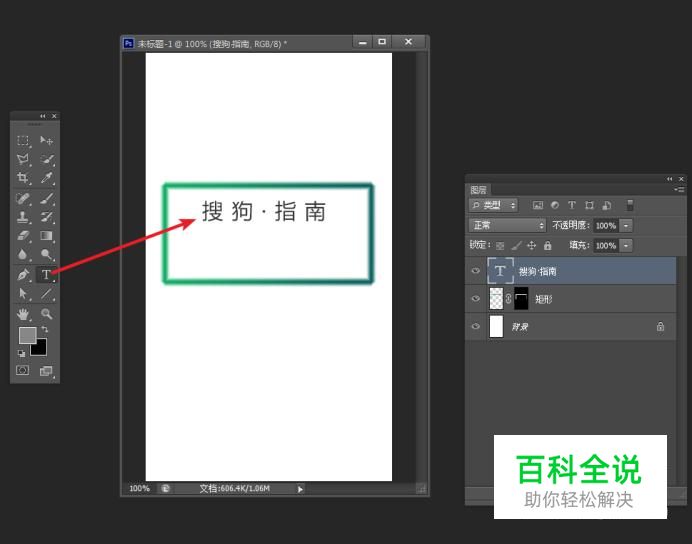Select the Brush tool
This screenshot has width=692, height=544.
click(x=46, y=199)
